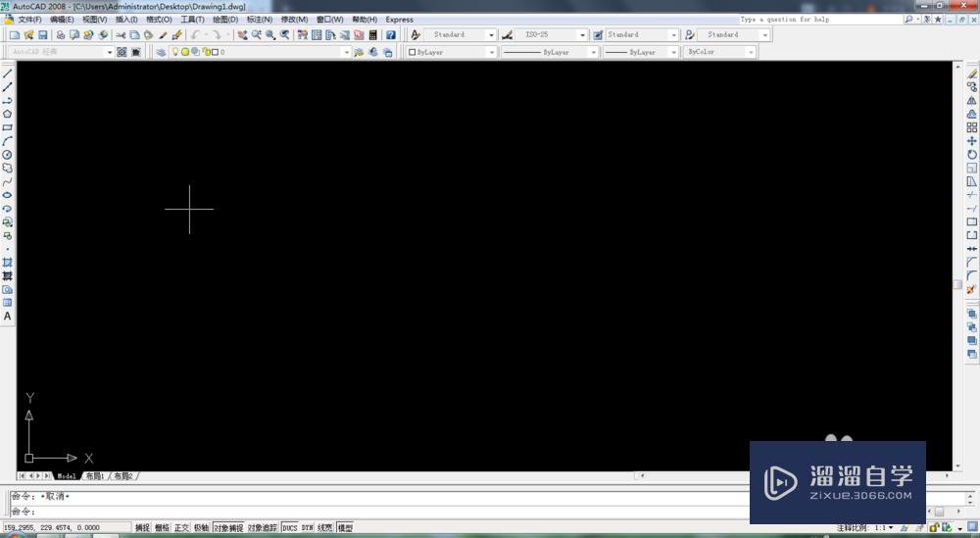Viewport: 980px width, 538px height.
Task: Toggle 正交 ortho mode in status bar
Action: coord(181,528)
